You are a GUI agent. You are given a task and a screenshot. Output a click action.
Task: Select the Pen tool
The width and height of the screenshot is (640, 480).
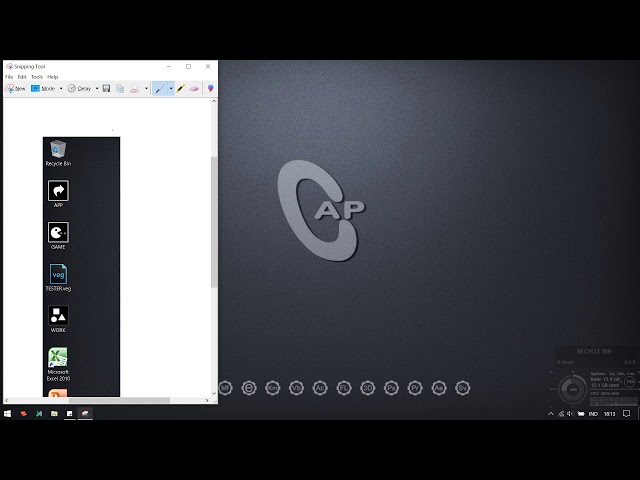160,89
